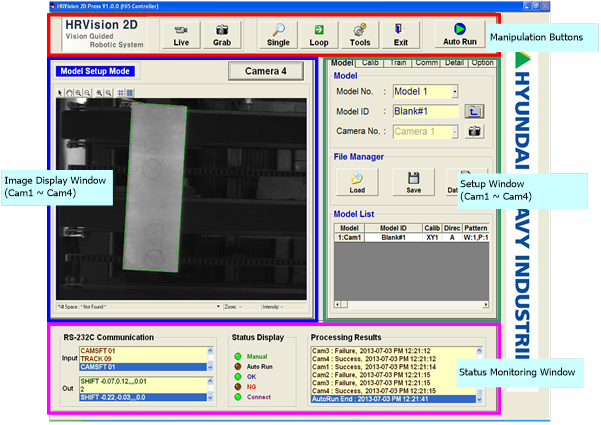601x425 pixels.
Task: Switch to the Train tab
Action: tap(398, 63)
